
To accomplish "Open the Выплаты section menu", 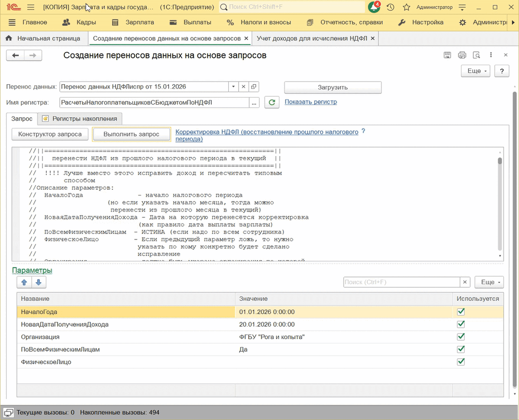I will click(x=191, y=22).
